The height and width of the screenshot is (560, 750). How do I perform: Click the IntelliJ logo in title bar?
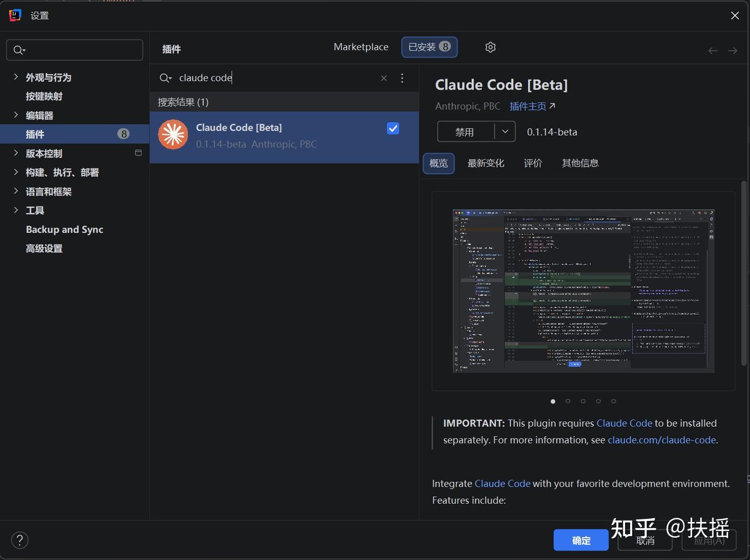(x=15, y=15)
